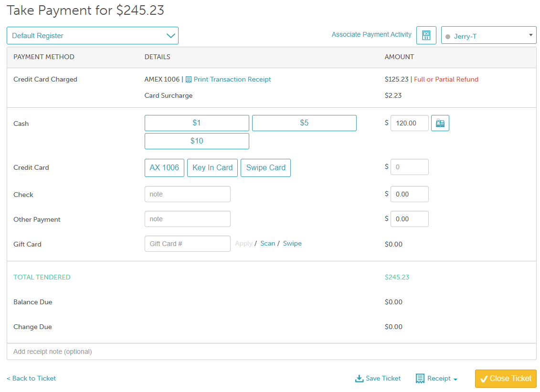The height and width of the screenshot is (392, 540).
Task: Add $1 cash quick amount
Action: (x=197, y=123)
